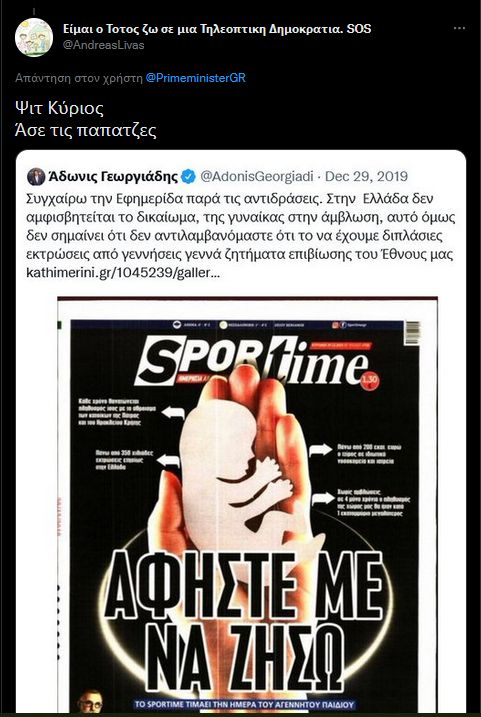Open the @AdonisGeorgiadi handle in the quoted tweet
The width and height of the screenshot is (481, 717).
tap(257, 177)
